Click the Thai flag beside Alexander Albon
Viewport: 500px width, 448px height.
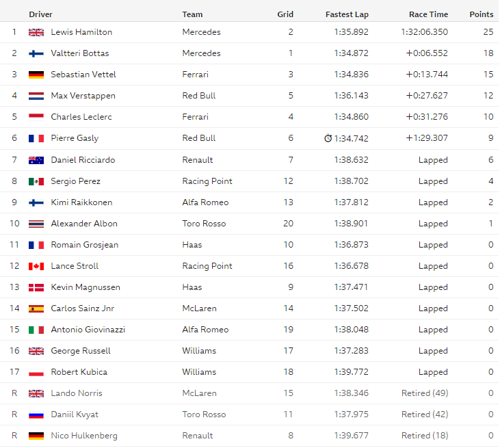36,224
